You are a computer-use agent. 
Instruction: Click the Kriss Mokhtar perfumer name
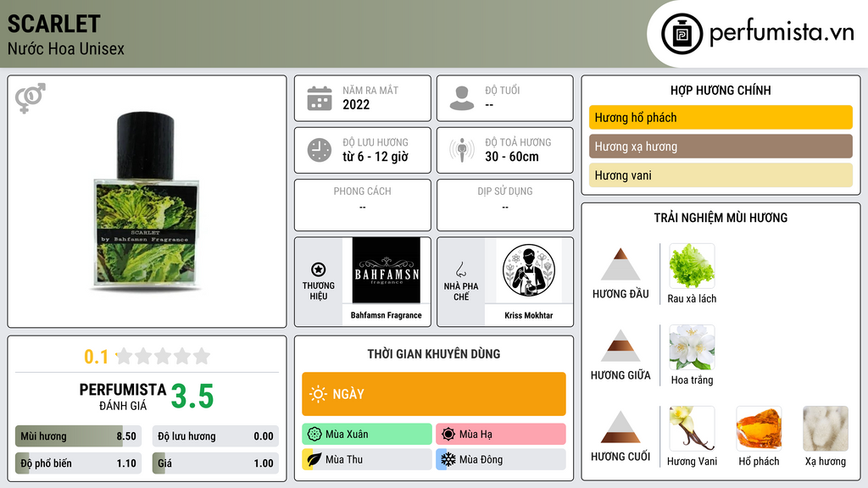tap(529, 315)
